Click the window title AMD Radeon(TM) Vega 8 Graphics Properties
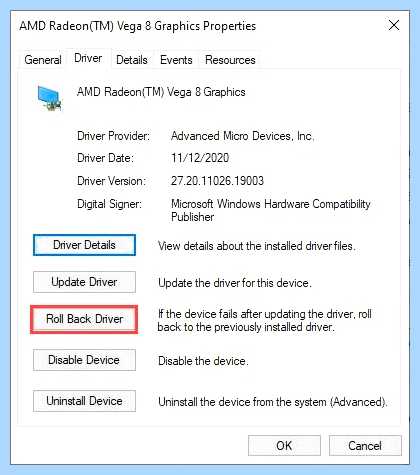 click(138, 26)
